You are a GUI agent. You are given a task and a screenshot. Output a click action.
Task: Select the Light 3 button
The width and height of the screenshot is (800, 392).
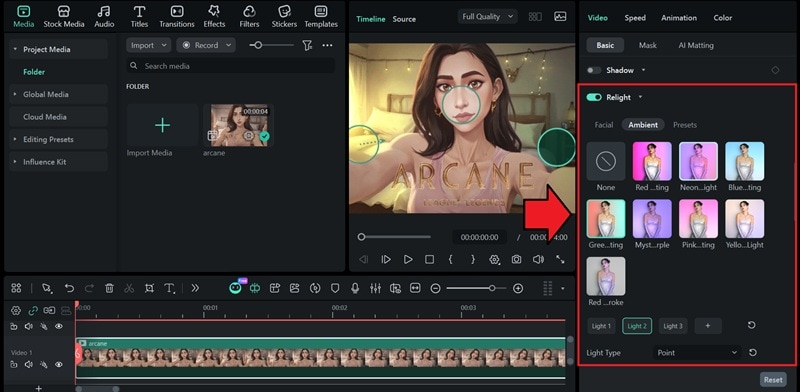pos(673,326)
